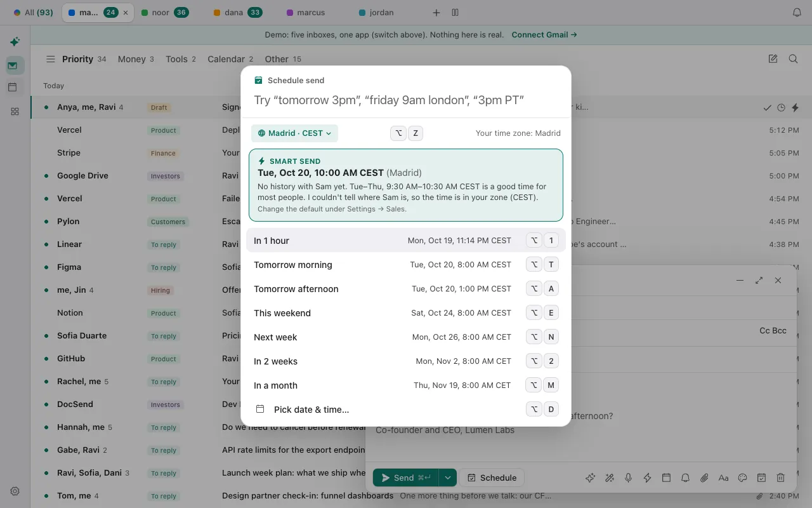
Task: Switch to the dana account tab
Action: point(238,13)
